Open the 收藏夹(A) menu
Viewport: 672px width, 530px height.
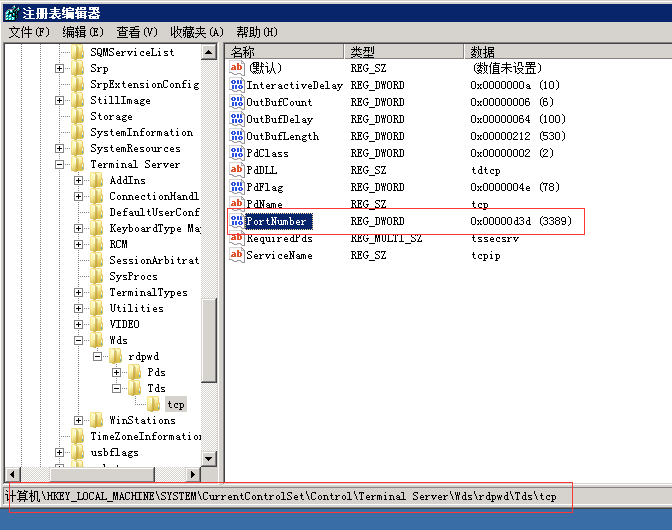click(x=196, y=32)
